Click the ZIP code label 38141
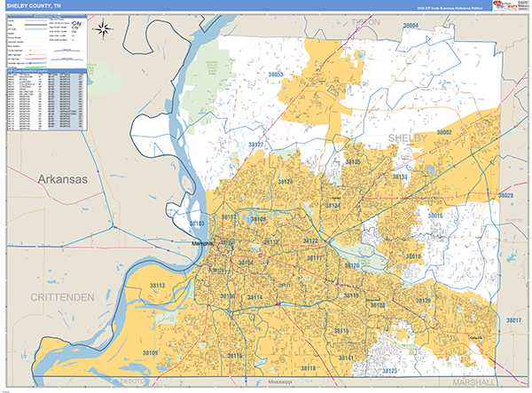 coord(346,358)
